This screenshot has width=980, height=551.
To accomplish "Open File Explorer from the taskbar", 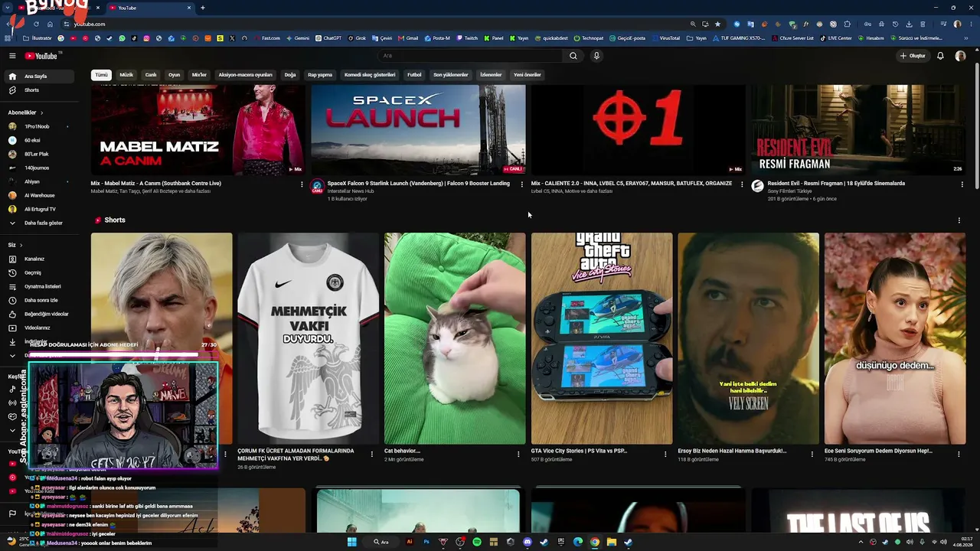I will pos(612,542).
